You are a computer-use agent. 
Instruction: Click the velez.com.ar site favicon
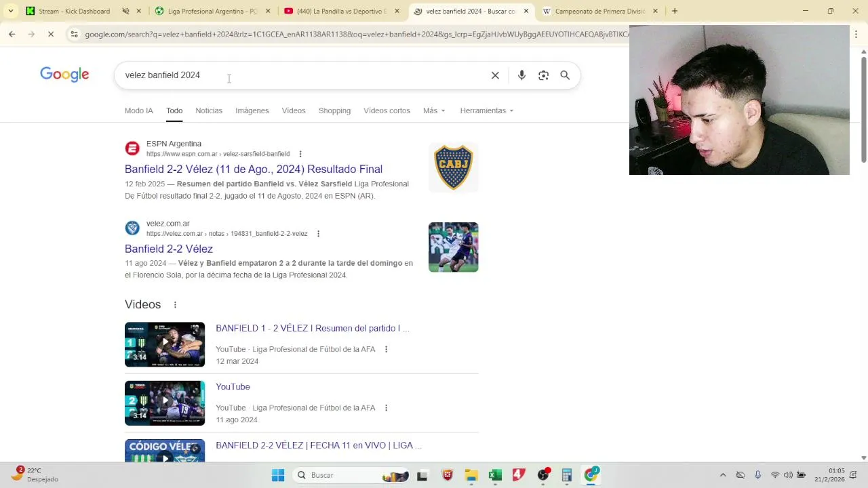point(132,228)
